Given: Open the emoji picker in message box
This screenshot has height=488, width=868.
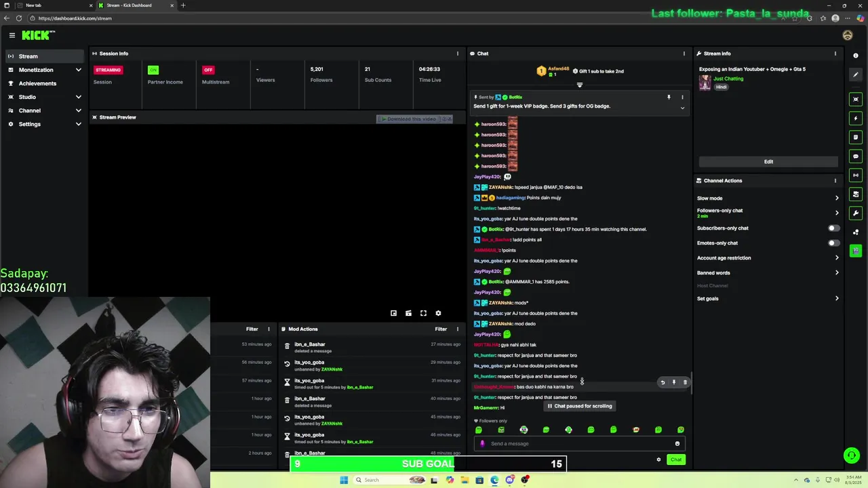Looking at the screenshot, I should (x=677, y=444).
